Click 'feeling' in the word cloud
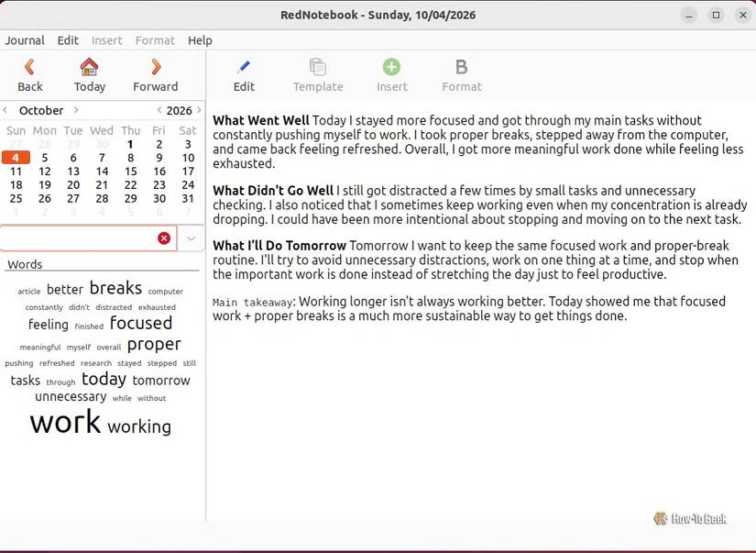 (49, 325)
